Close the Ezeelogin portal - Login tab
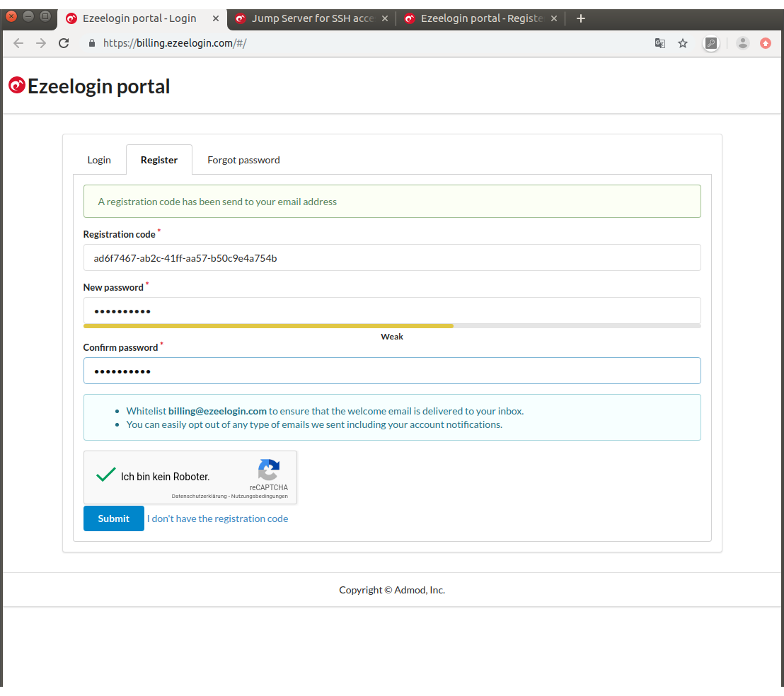 click(216, 18)
